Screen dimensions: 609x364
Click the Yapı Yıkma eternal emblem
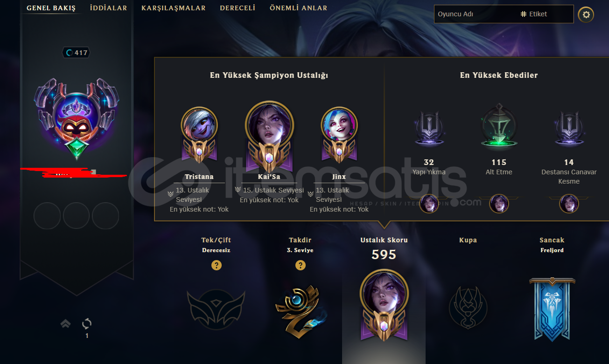tap(429, 129)
